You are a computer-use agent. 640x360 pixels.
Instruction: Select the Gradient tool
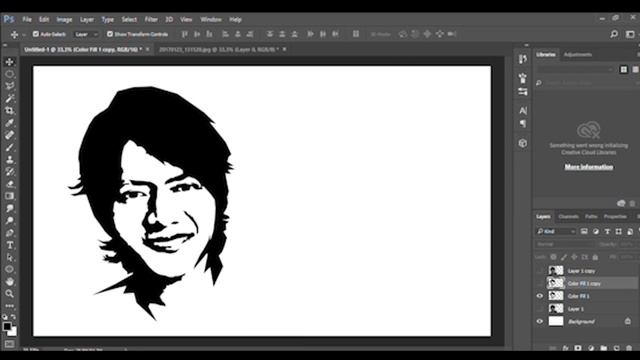[x=9, y=196]
